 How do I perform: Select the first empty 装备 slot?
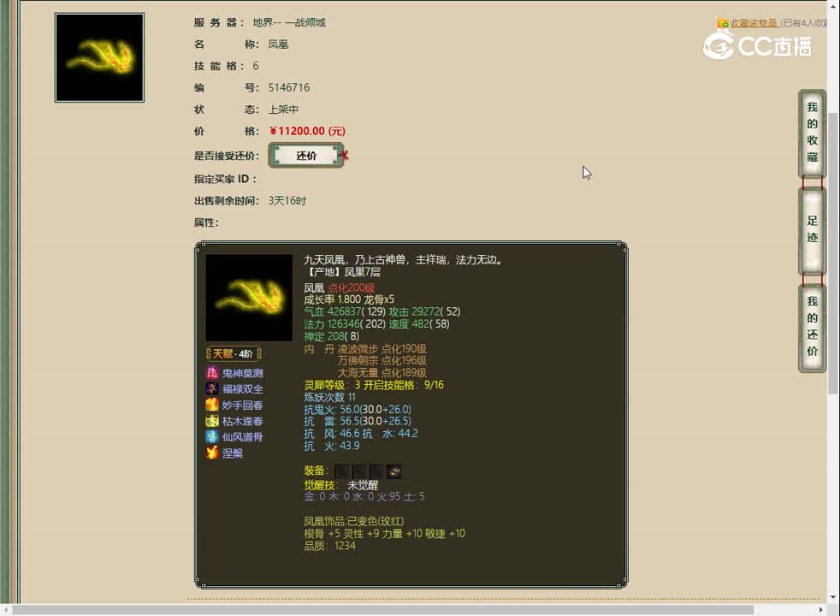click(x=342, y=471)
